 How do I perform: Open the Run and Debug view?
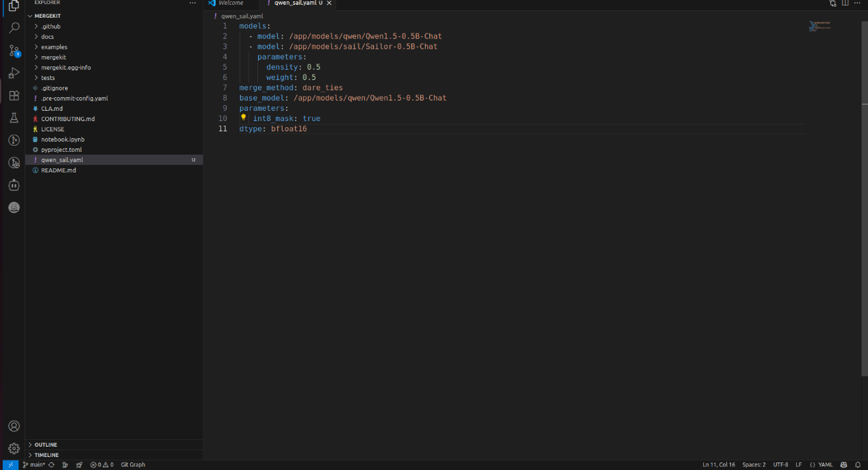(x=14, y=73)
